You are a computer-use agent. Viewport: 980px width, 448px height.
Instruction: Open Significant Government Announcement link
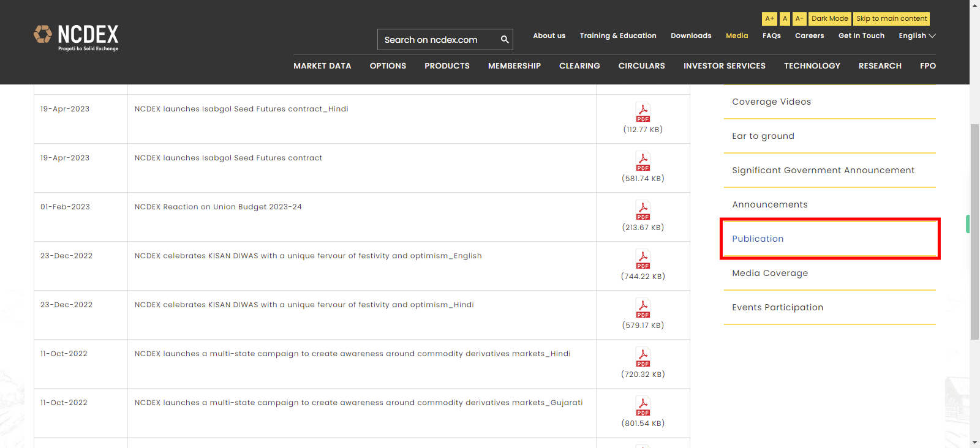point(823,170)
